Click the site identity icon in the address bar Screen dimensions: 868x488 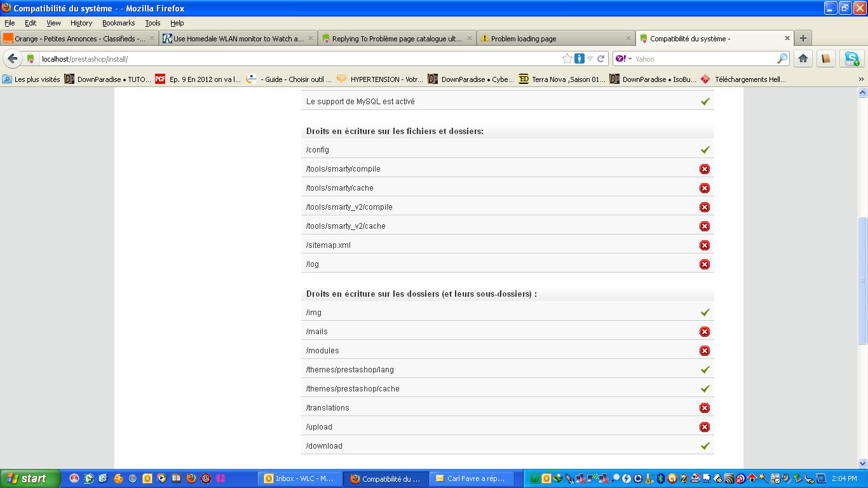(31, 58)
